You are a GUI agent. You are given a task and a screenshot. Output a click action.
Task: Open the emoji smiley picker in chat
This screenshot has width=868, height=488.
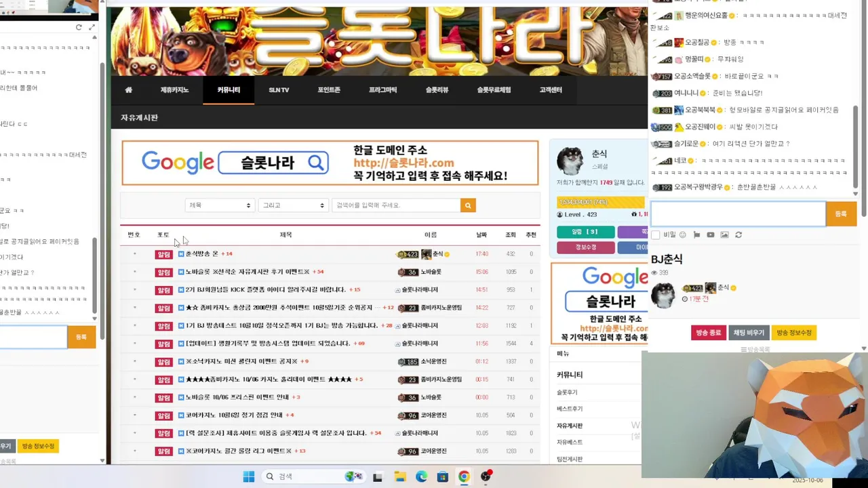(683, 235)
